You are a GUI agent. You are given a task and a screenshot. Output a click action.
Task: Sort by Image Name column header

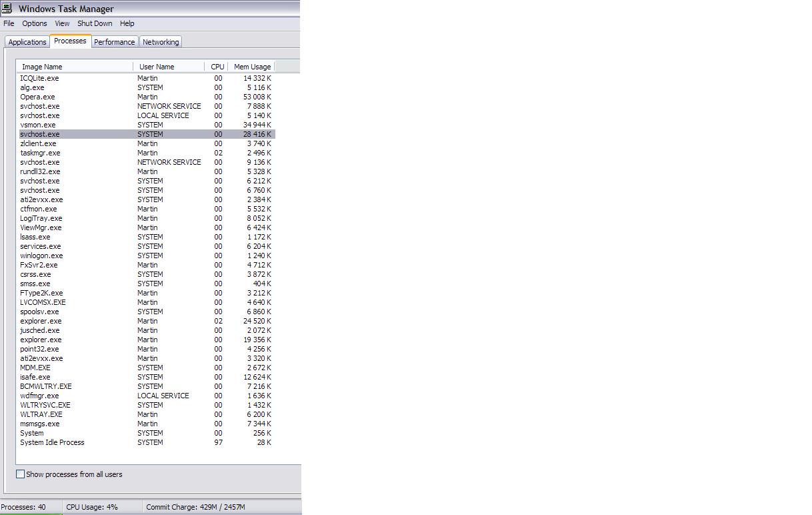[75, 67]
